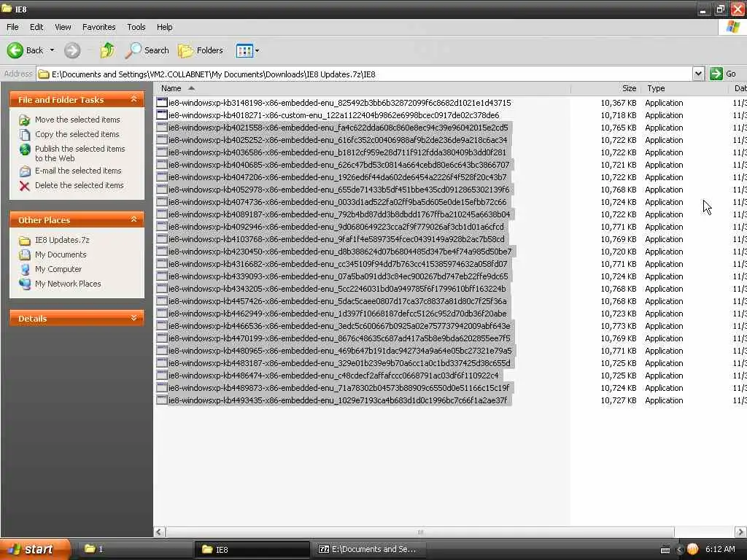This screenshot has height=560, width=747.
Task: Open My Network Places link
Action: [x=68, y=284]
